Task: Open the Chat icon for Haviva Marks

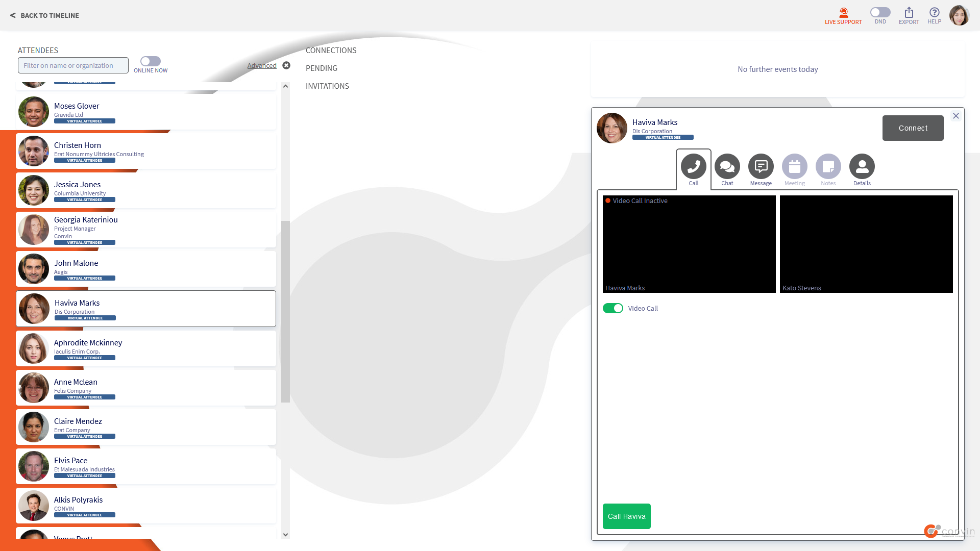Action: coord(727,167)
